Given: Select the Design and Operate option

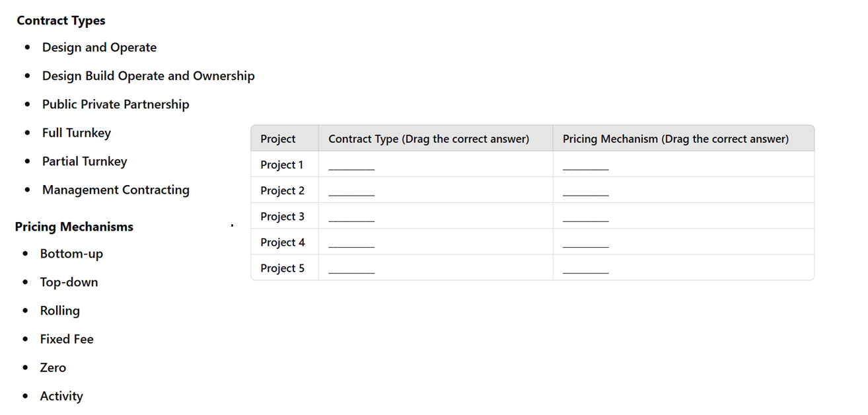Looking at the screenshot, I should [x=99, y=48].
